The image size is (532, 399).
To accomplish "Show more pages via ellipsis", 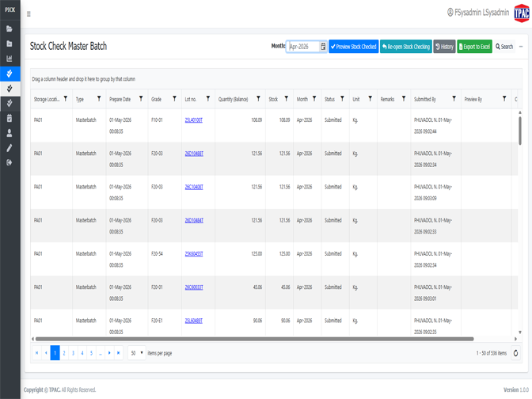I will point(101,353).
